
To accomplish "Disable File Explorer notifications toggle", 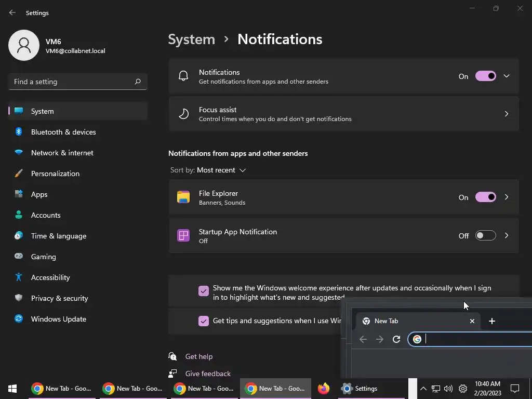I will (486, 197).
